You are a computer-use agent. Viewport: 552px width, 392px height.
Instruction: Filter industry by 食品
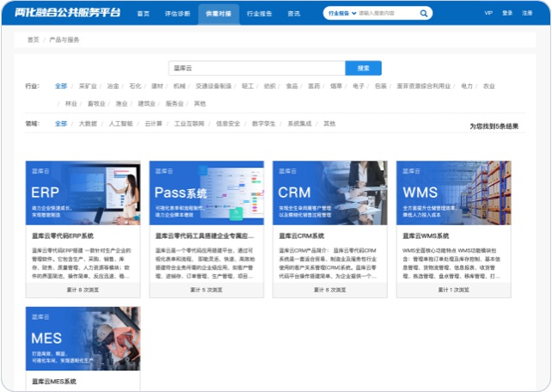[x=291, y=86]
